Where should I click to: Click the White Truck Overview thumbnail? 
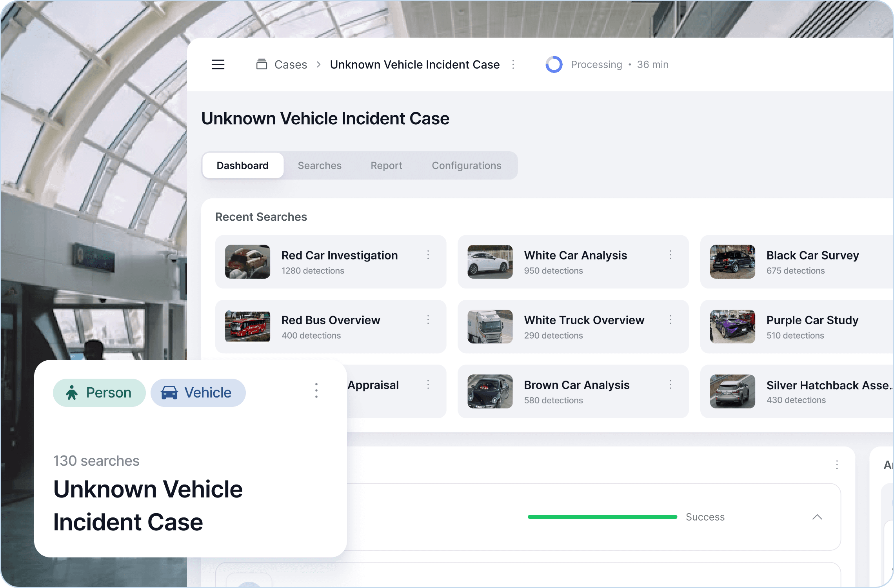pos(490,327)
